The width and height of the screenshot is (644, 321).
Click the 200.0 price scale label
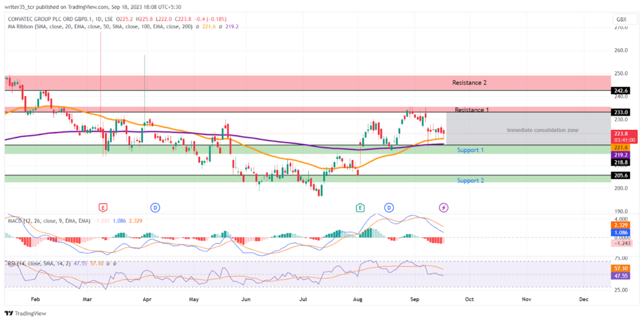click(620, 188)
